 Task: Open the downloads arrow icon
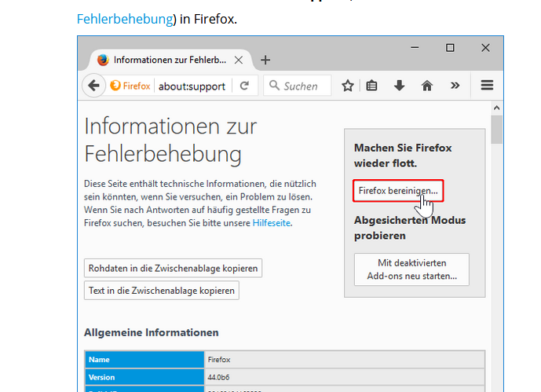click(x=399, y=86)
